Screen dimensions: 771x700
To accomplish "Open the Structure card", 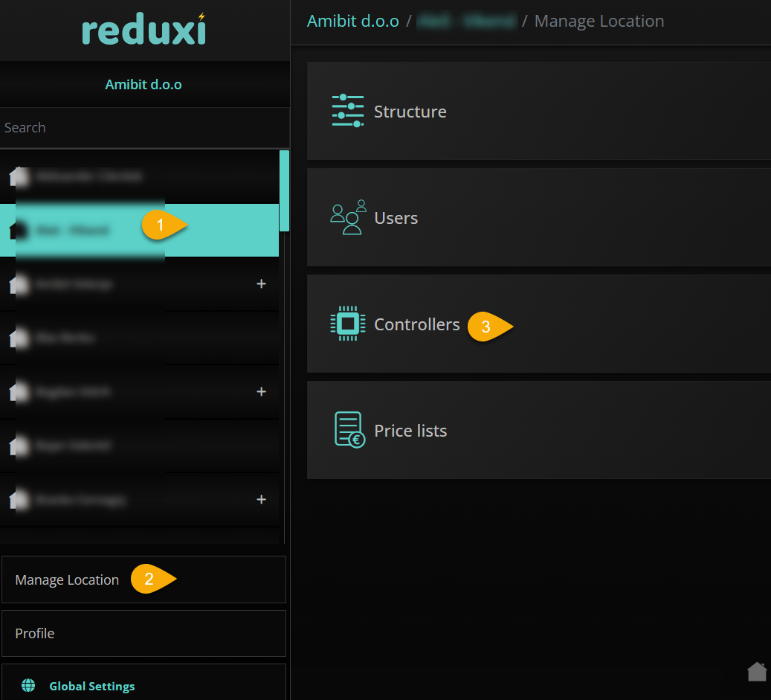I will tap(538, 111).
